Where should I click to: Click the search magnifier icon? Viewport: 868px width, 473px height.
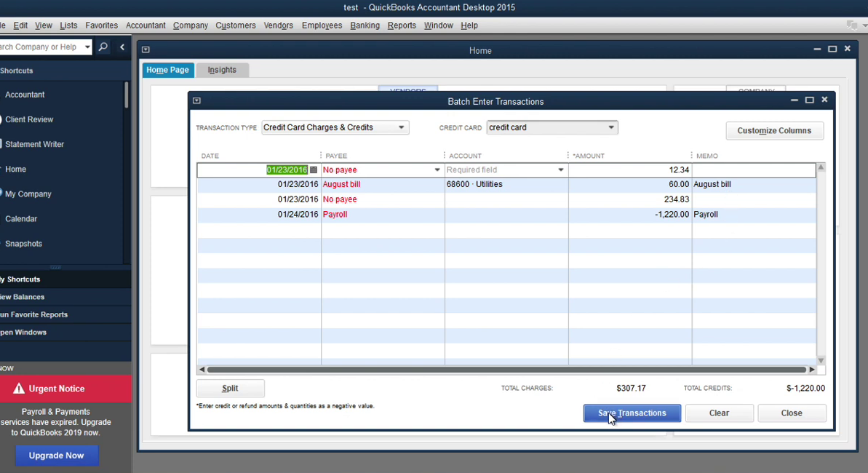coord(103,47)
